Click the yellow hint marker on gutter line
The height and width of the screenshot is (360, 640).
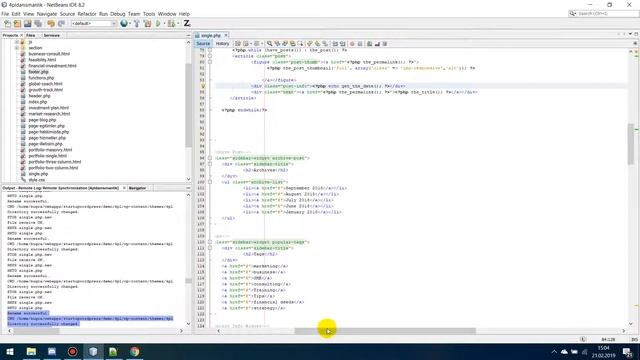[202, 86]
